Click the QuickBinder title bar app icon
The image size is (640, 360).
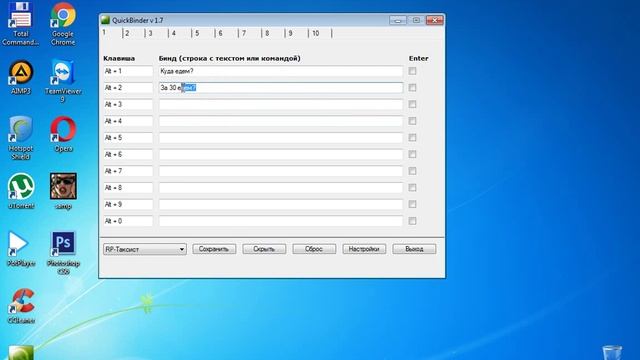[105, 20]
